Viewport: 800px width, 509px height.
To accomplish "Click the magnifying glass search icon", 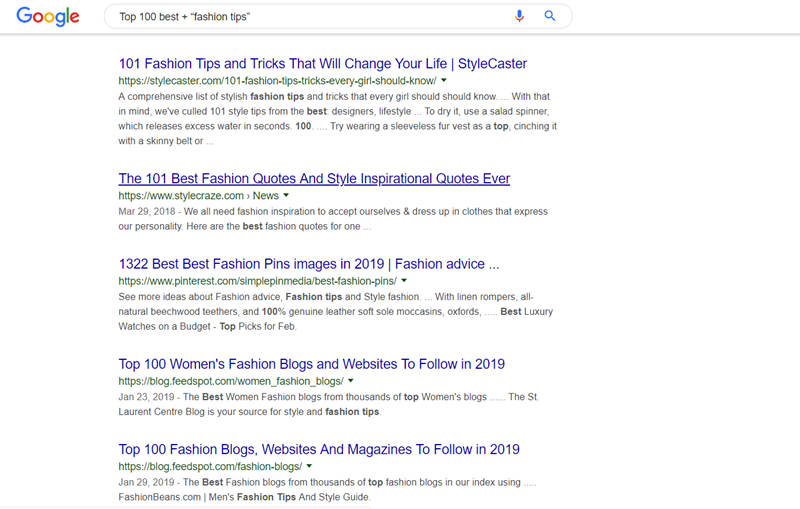I will click(x=550, y=16).
